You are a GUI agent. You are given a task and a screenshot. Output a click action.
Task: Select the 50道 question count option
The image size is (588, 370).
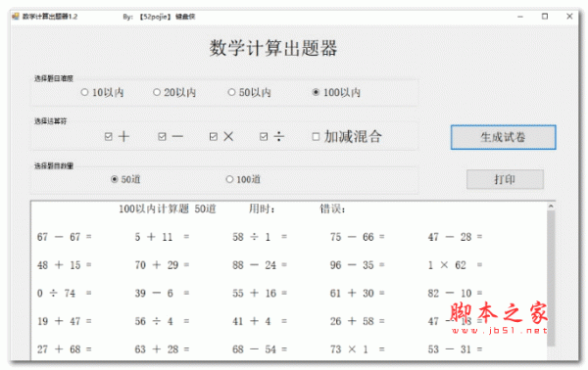pos(125,179)
